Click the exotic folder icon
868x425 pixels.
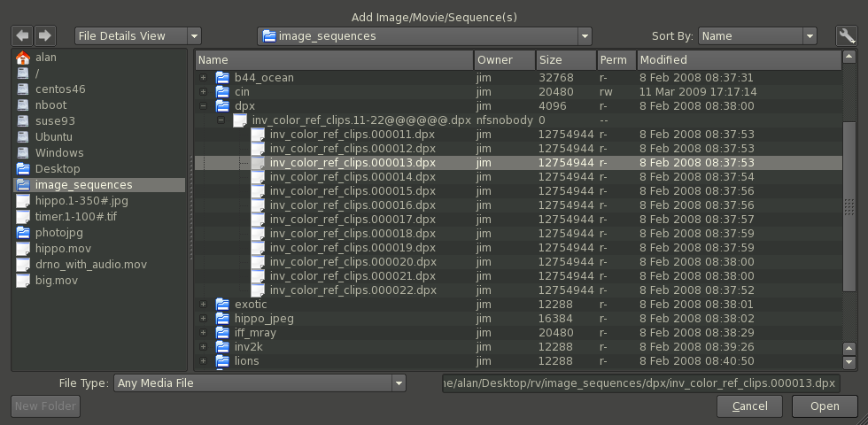click(x=222, y=305)
